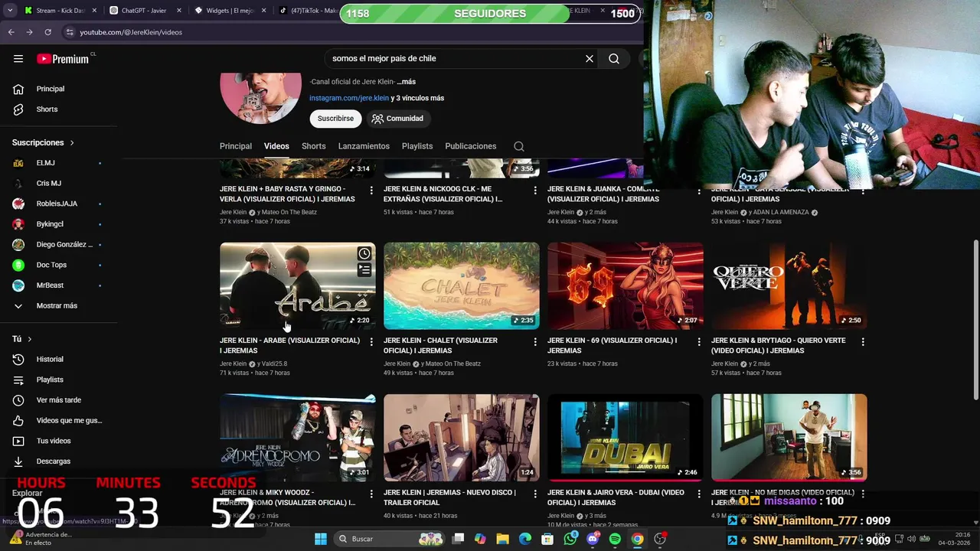Expand channel description with ...más

[406, 82]
